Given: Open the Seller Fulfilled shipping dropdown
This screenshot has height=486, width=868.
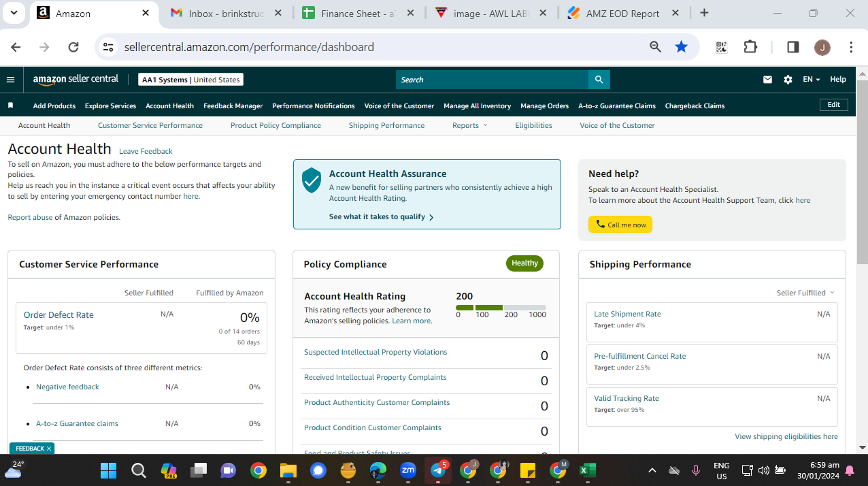Looking at the screenshot, I should [x=805, y=293].
